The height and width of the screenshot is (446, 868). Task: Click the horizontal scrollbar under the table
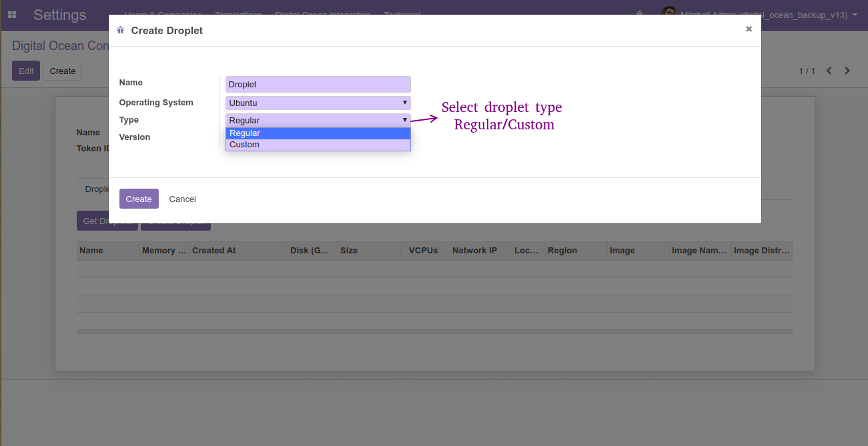coord(435,331)
